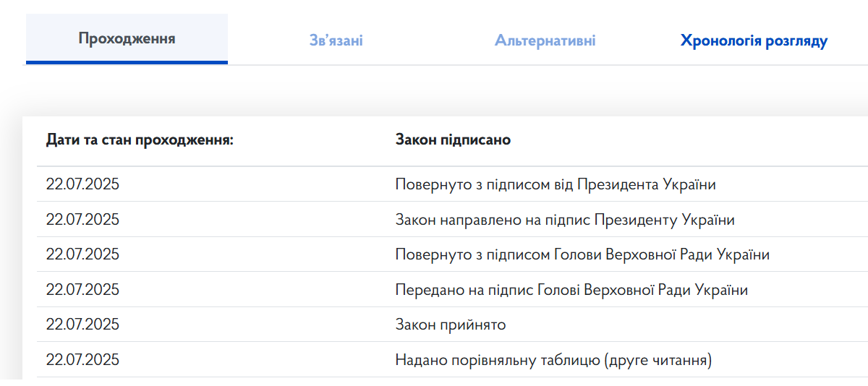The width and height of the screenshot is (868, 386).
Task: Click the date in the 'Закон прийнято' row
Action: [x=82, y=325]
